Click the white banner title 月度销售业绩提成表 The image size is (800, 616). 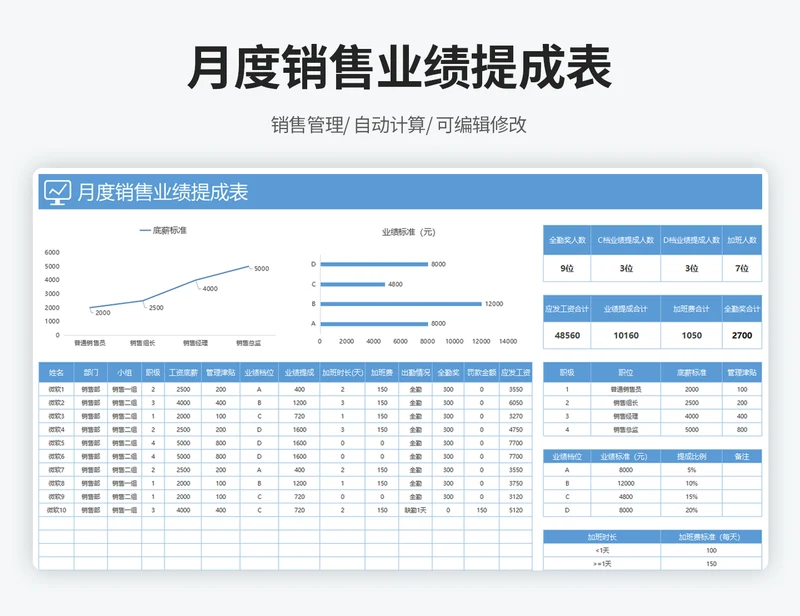tap(163, 192)
